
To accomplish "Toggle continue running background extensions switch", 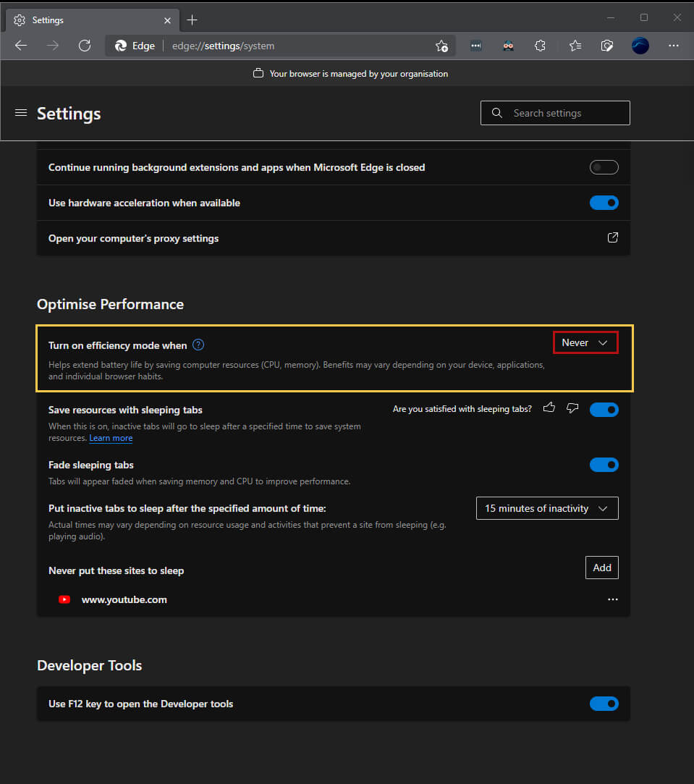I will coord(604,167).
